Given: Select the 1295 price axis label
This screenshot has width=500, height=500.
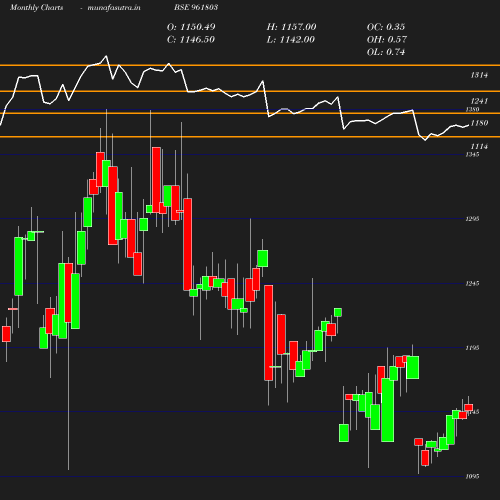Looking at the screenshot, I should click(472, 219).
